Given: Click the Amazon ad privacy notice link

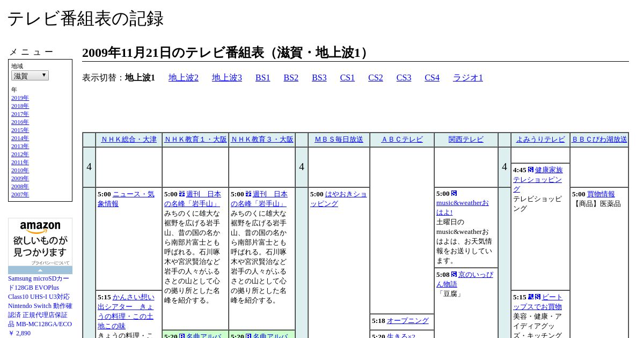Looking at the screenshot, I should 50,263.
